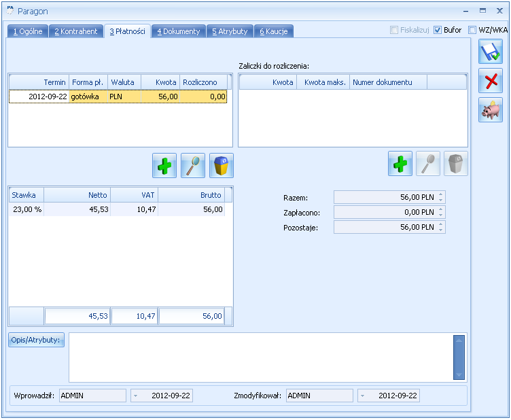Viewport: 511px width, 420px height.
Task: Click the greyed advance trash bin icon
Action: point(456,164)
